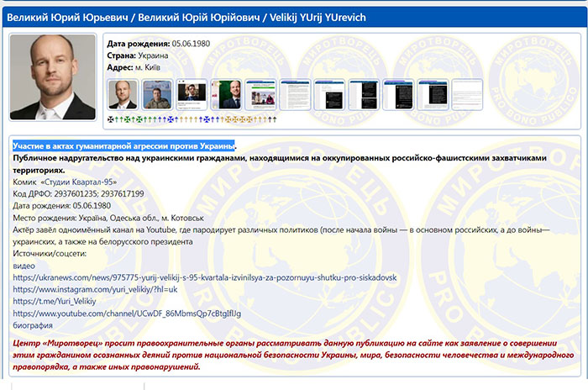Open the fifth gallery thumbnail

(x=260, y=94)
